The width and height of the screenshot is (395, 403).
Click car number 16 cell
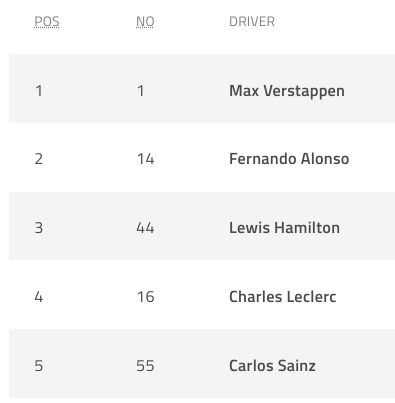pos(145,297)
